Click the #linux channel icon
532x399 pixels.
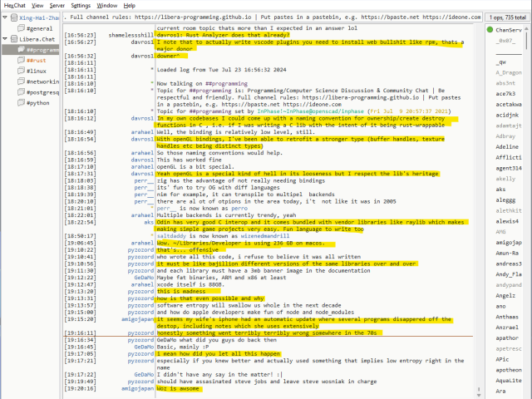pos(20,71)
